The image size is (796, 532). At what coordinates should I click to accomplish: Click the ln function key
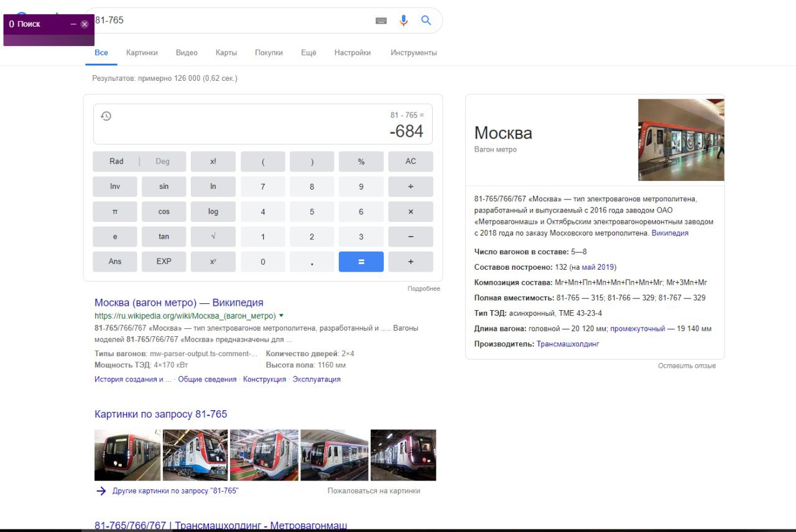pyautogui.click(x=213, y=186)
